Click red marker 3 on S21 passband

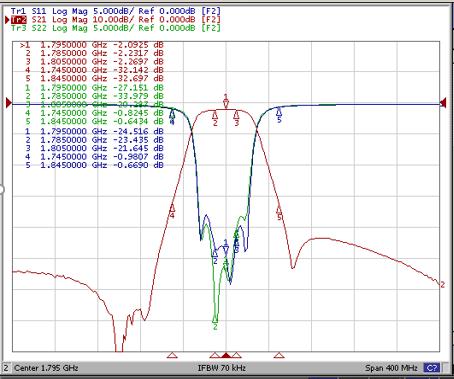coord(237,119)
